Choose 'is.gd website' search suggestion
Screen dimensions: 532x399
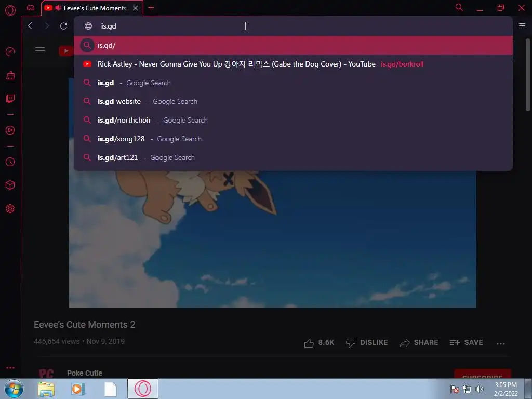pyautogui.click(x=293, y=101)
